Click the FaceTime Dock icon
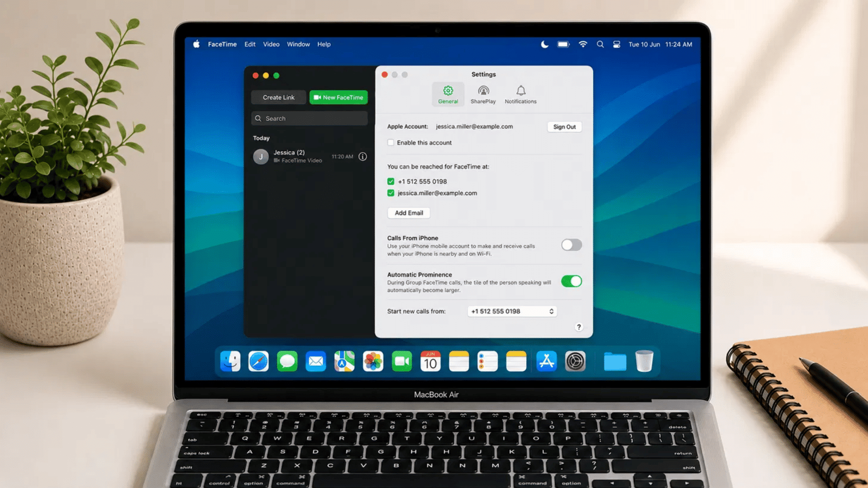 tap(402, 361)
